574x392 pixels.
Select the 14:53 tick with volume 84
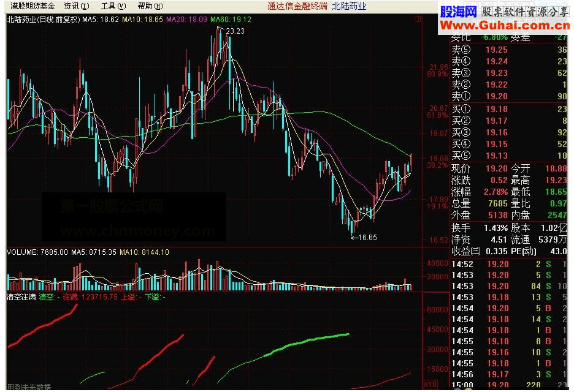click(509, 286)
